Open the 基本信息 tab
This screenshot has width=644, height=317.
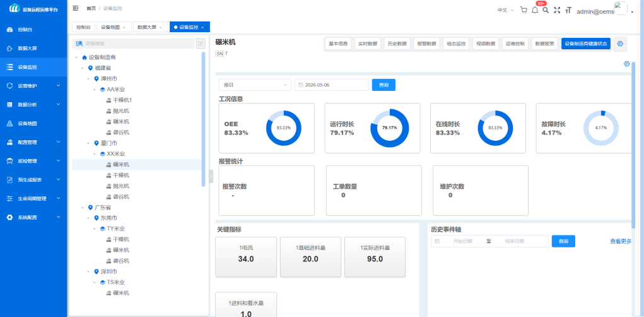339,44
